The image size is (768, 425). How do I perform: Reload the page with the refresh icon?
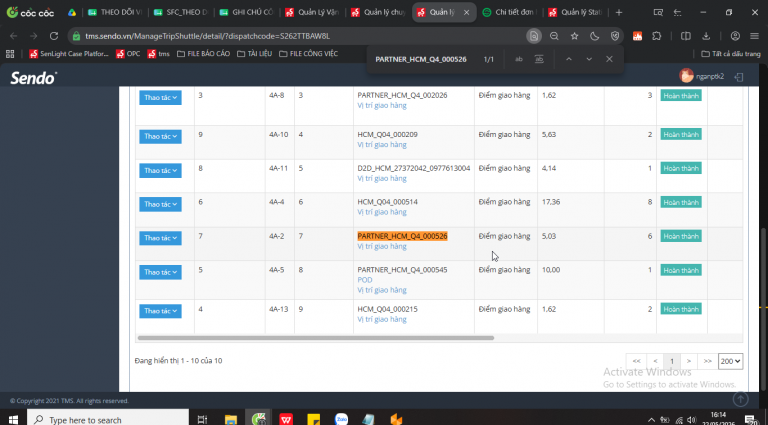54,36
